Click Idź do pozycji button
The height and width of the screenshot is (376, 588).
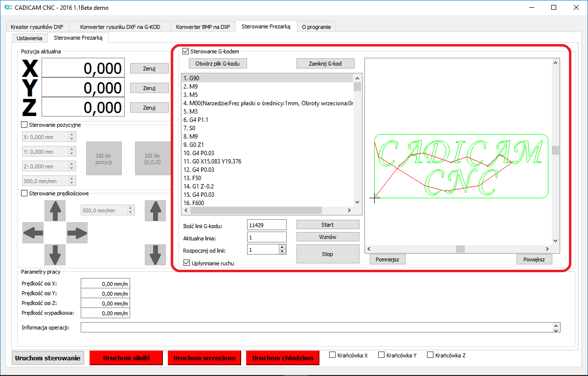tap(104, 159)
